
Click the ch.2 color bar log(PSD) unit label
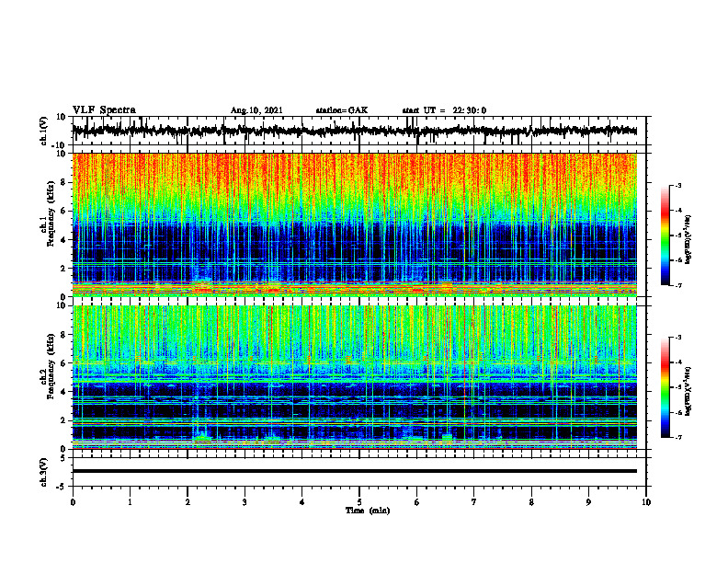click(688, 391)
